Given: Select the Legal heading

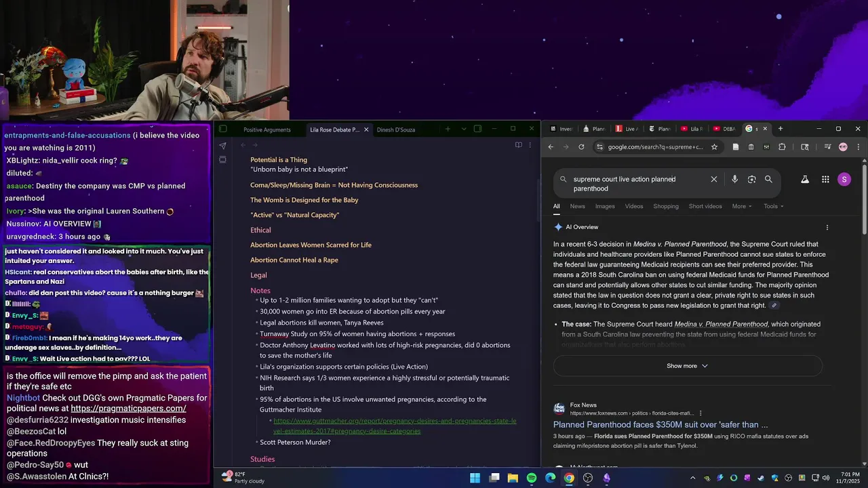Looking at the screenshot, I should pos(258,275).
